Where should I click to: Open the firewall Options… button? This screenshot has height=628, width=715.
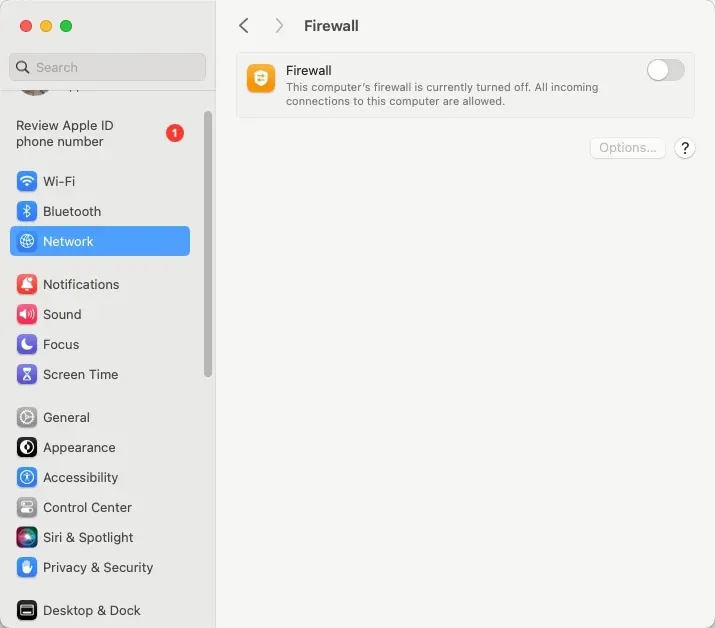tap(627, 148)
